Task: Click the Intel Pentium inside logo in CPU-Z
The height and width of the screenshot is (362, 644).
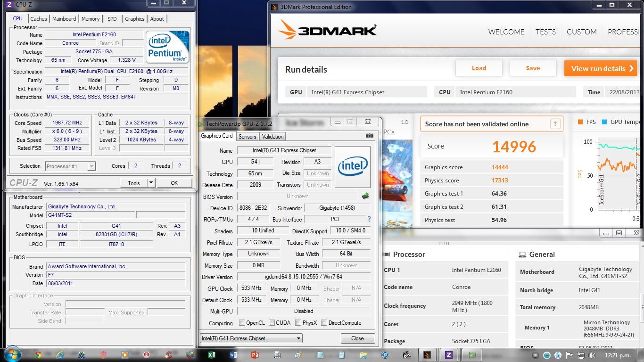Action: (x=167, y=47)
